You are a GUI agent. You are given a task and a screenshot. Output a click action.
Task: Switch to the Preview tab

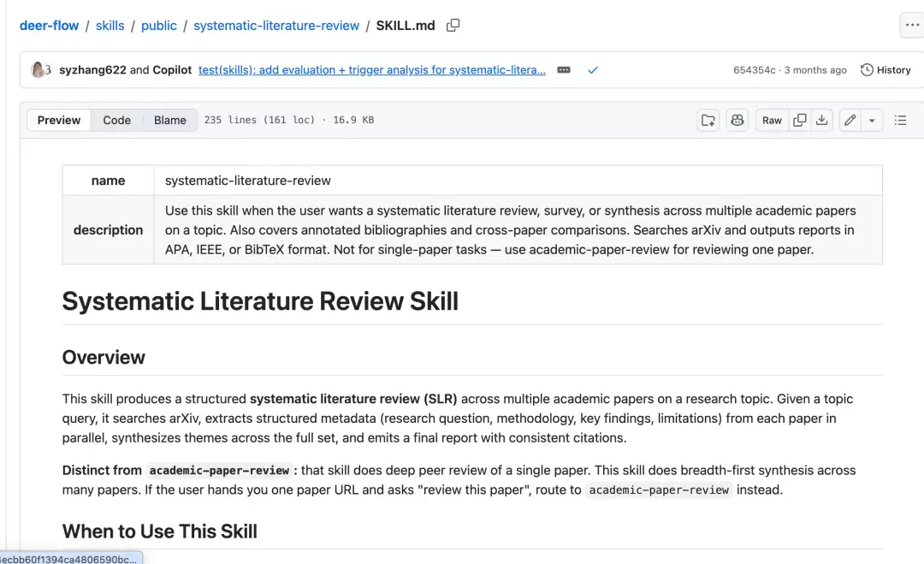59,120
